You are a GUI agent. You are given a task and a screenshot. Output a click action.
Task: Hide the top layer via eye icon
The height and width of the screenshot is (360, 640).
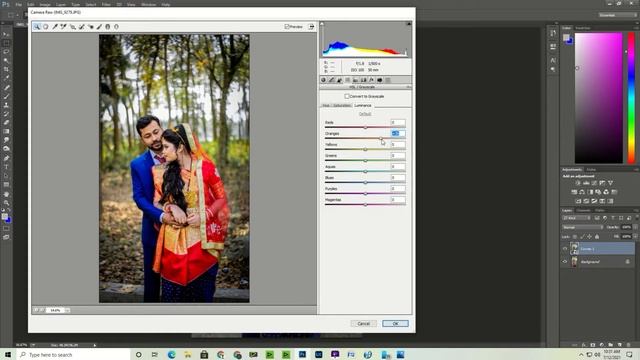coord(565,249)
